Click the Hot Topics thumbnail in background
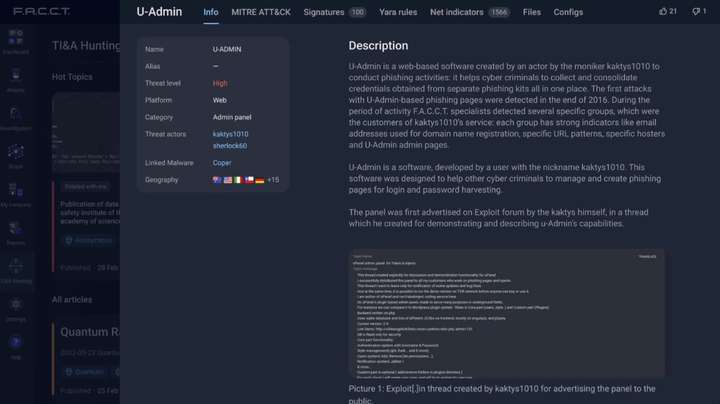 click(x=86, y=131)
